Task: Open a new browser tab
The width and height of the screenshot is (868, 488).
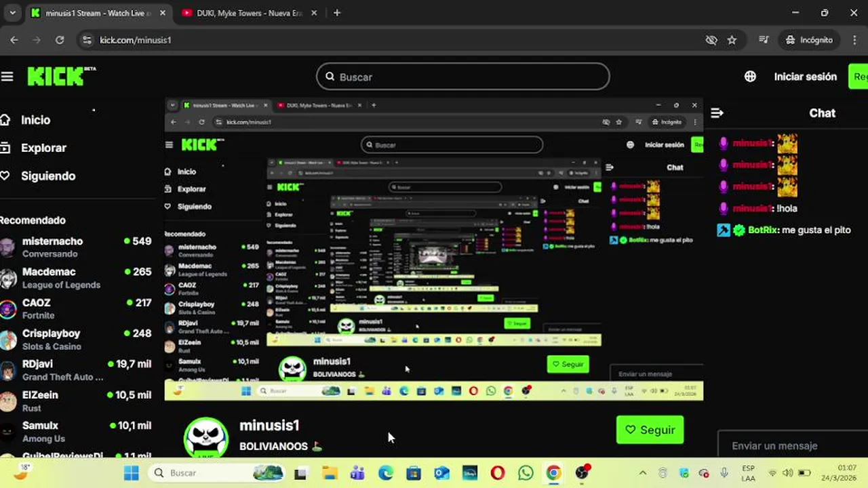Action: 337,13
